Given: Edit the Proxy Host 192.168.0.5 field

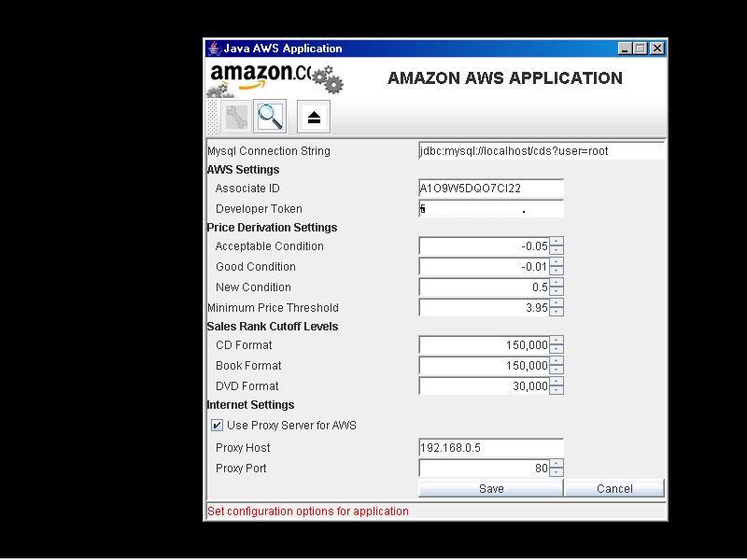Looking at the screenshot, I should coord(491,448).
